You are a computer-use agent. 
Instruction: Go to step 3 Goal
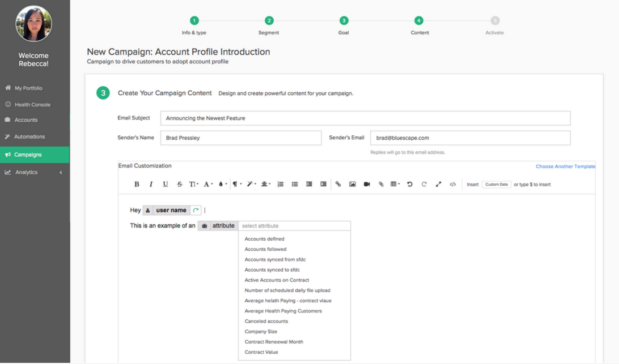point(344,20)
